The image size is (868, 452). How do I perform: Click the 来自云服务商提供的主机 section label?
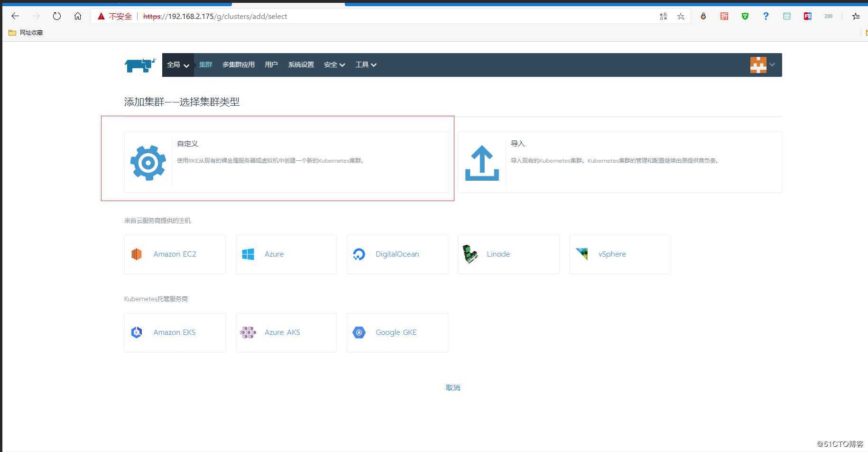tap(157, 221)
